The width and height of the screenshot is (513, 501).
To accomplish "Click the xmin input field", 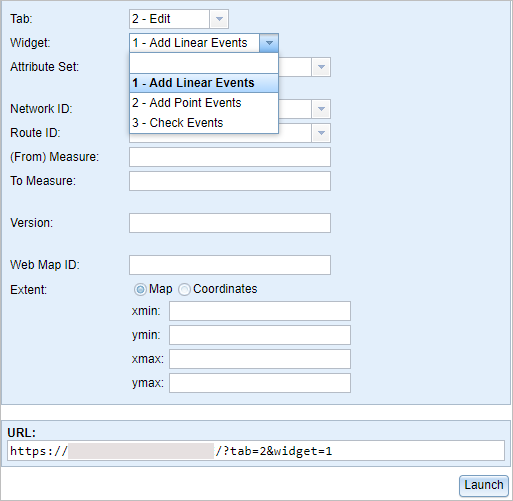I will [260, 311].
